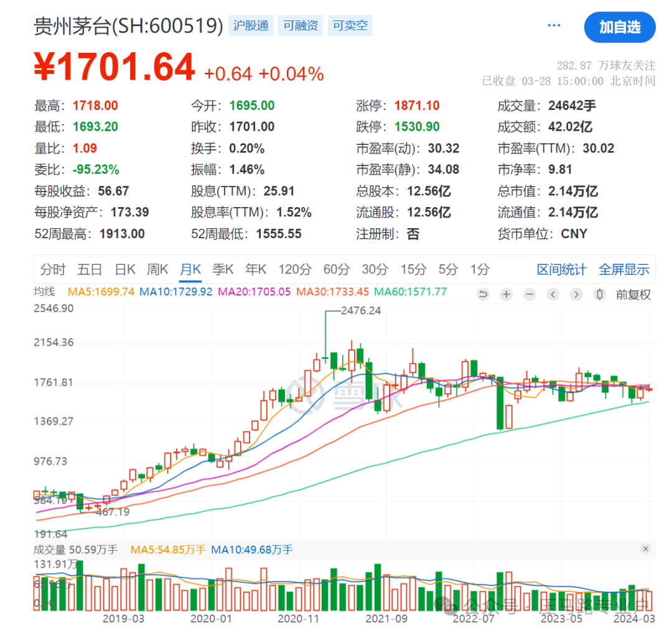Switch to the 五日 chart tab
Image resolution: width=672 pixels, height=633 pixels.
pos(90,269)
